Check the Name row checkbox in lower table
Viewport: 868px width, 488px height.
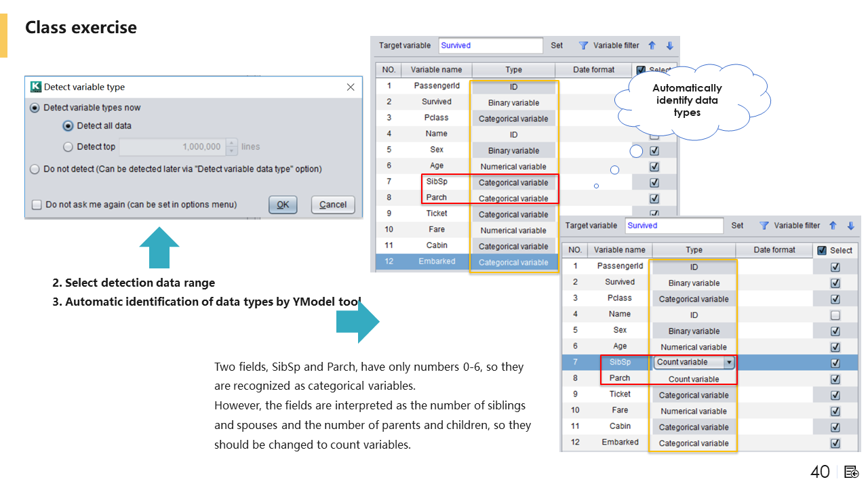pos(835,315)
